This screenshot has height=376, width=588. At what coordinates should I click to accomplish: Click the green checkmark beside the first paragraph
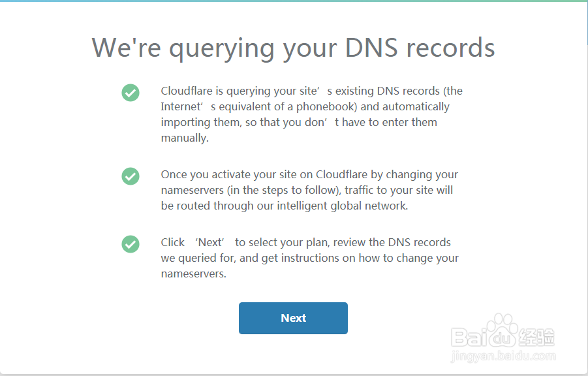(x=131, y=93)
